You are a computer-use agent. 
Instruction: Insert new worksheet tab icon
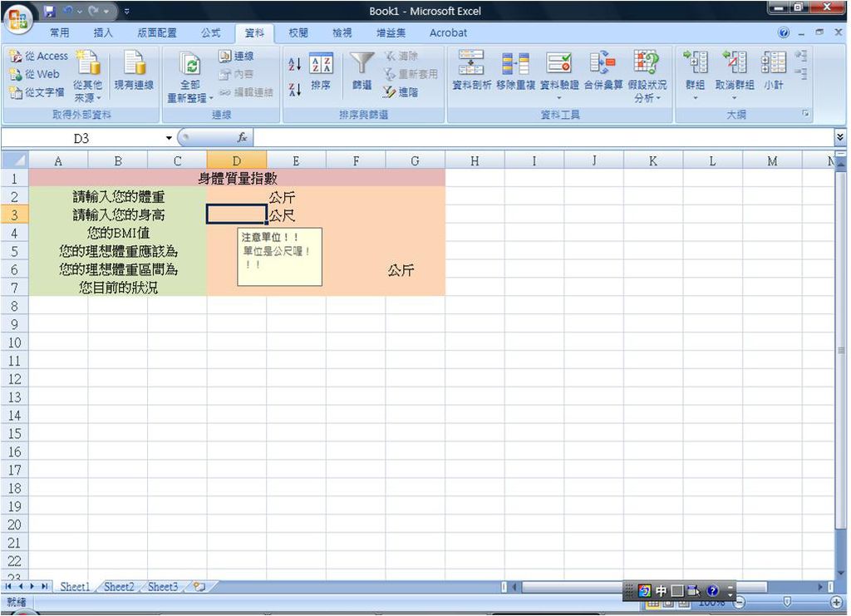(x=199, y=587)
